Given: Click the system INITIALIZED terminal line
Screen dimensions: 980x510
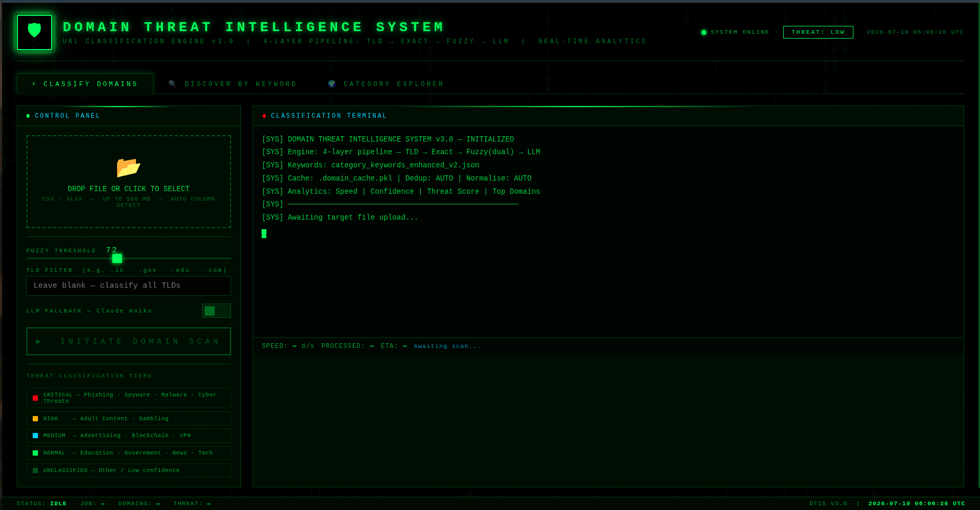Looking at the screenshot, I should (388, 139).
